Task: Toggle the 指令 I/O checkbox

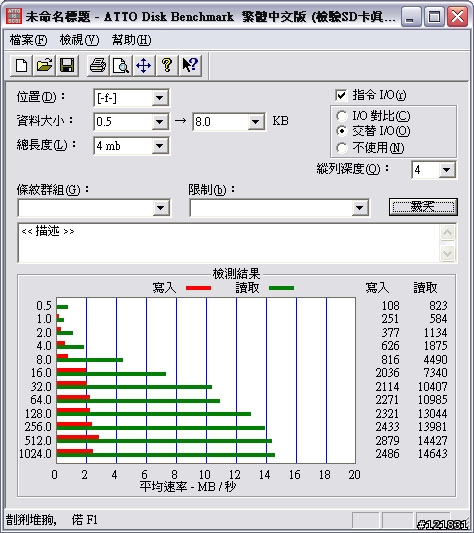Action: [341, 95]
